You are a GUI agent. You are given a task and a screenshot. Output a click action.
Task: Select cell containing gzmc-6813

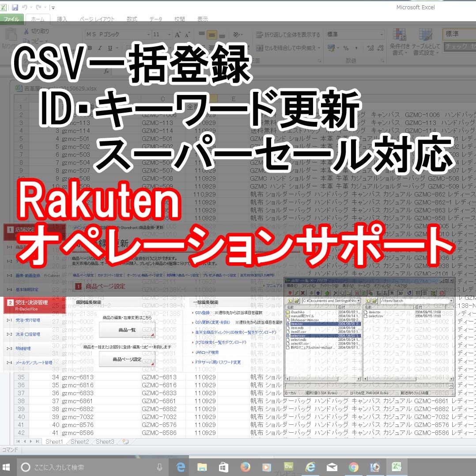click(x=101, y=377)
